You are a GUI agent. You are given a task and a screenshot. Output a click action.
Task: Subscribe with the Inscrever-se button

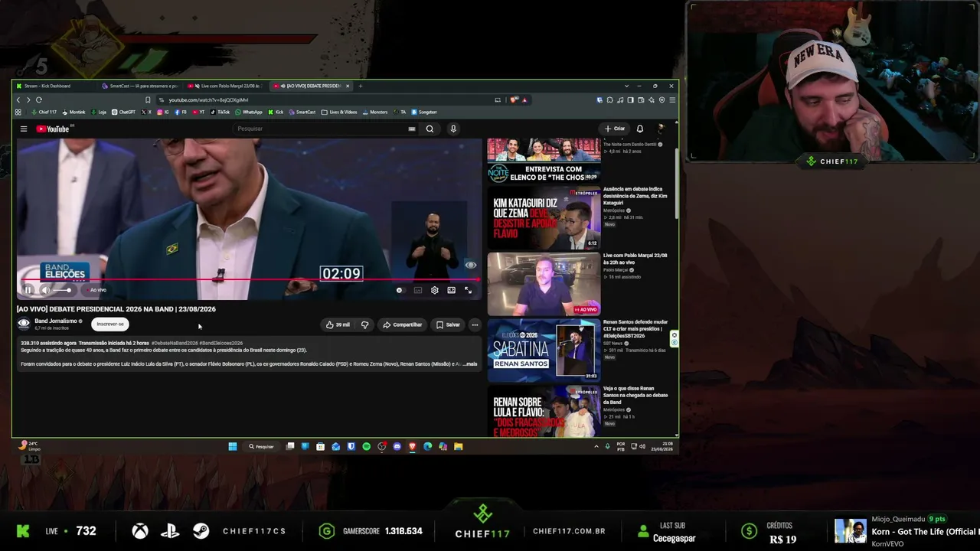click(110, 324)
